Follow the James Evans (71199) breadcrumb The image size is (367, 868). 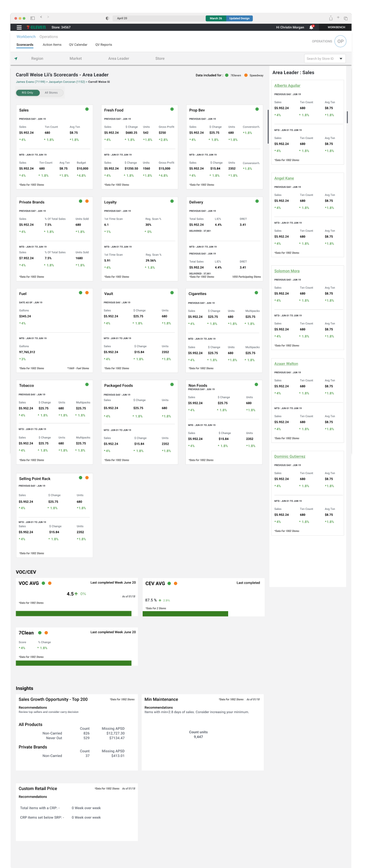click(x=30, y=82)
